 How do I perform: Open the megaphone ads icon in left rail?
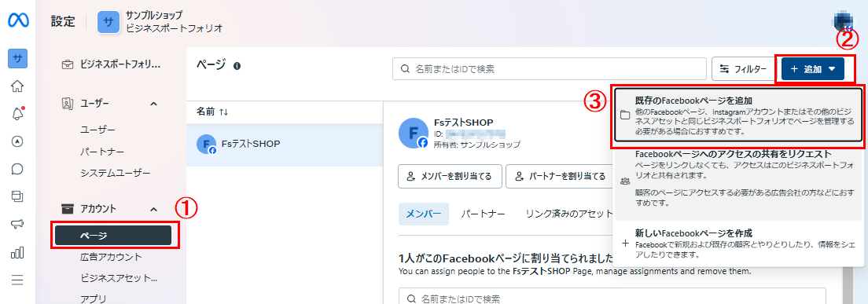click(17, 225)
